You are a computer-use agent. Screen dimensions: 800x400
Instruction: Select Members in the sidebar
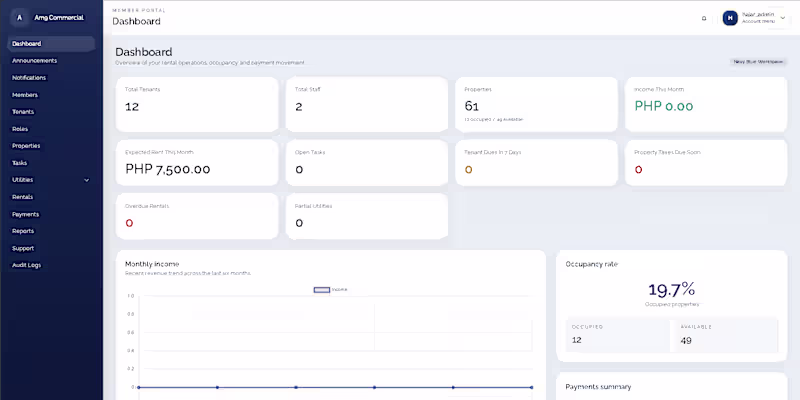[24, 95]
